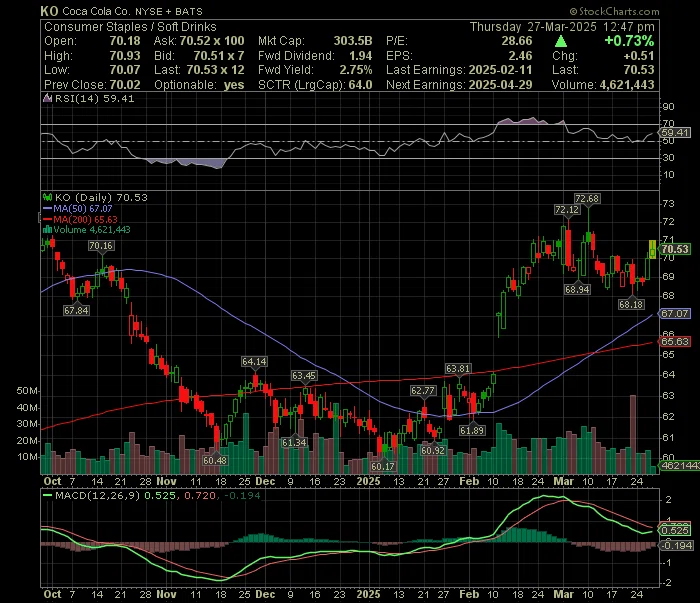Click the 4621443 volume axis tag
700x603 pixels.
(x=679, y=466)
